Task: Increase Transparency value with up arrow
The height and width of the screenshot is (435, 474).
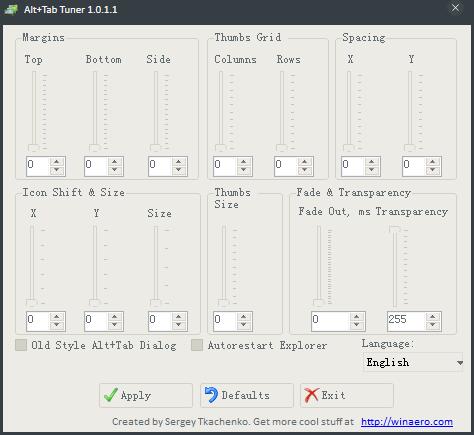Action: coord(433,317)
